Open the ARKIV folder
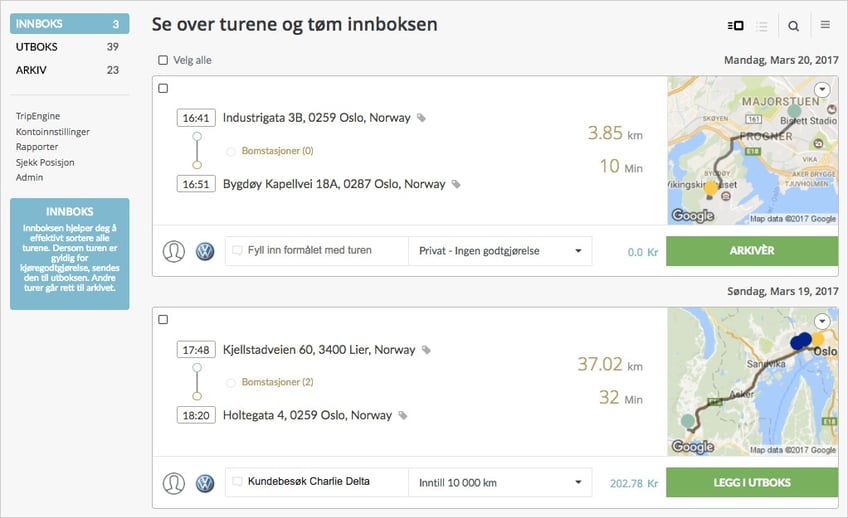This screenshot has height=518, width=848. click(68, 70)
